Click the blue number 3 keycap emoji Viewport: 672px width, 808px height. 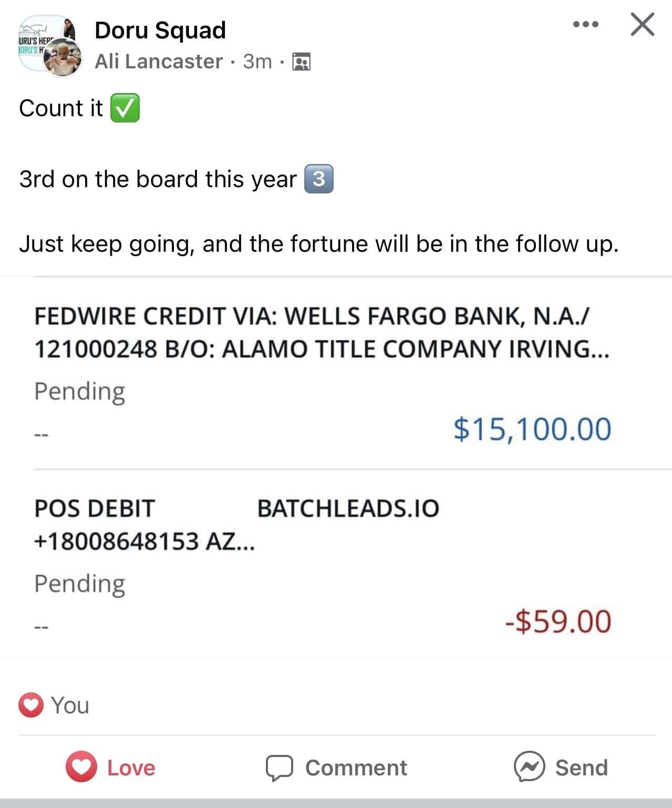click(319, 179)
